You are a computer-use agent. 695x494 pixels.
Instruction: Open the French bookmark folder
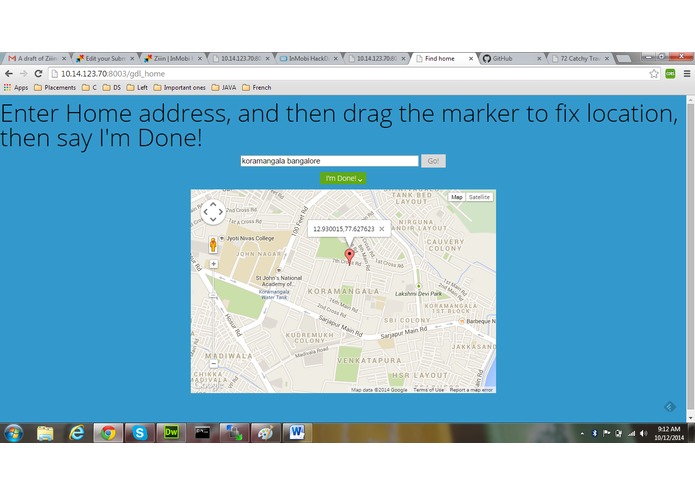pos(257,88)
